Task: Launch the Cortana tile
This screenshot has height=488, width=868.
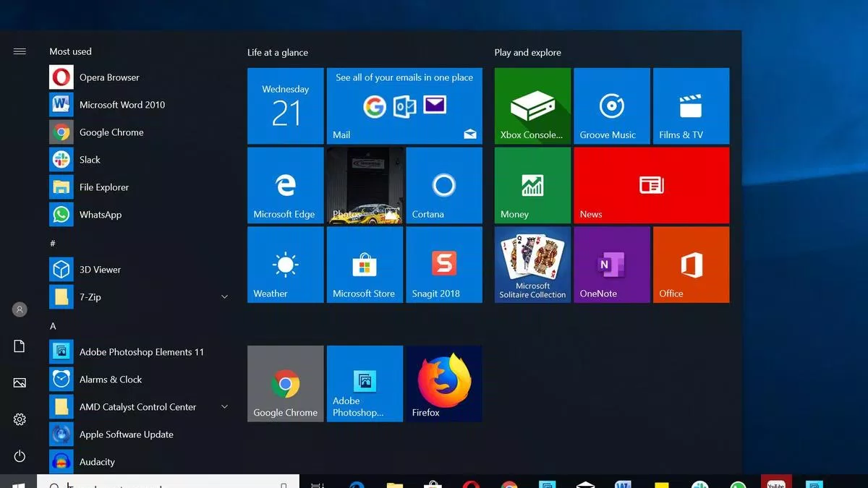Action: point(444,184)
